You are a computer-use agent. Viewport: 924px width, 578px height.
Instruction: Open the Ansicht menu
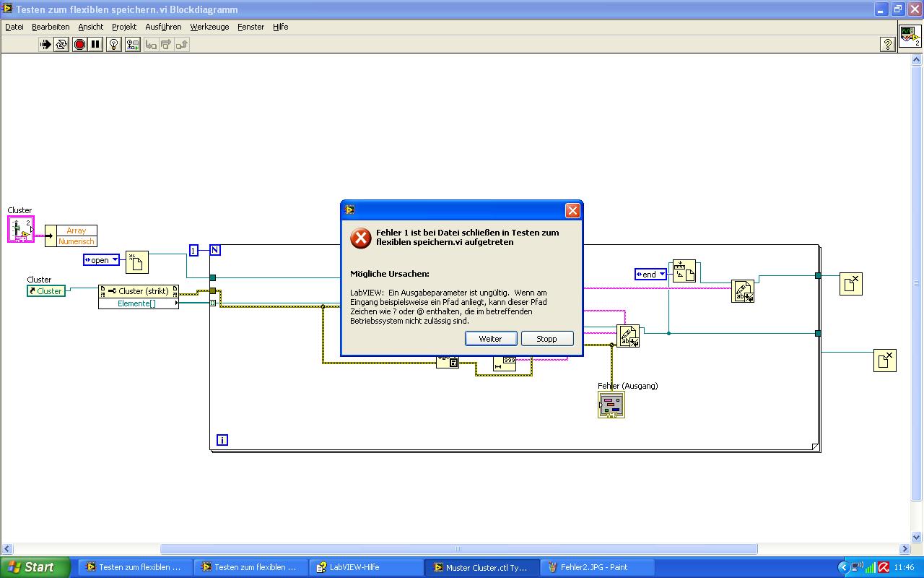tap(91, 27)
